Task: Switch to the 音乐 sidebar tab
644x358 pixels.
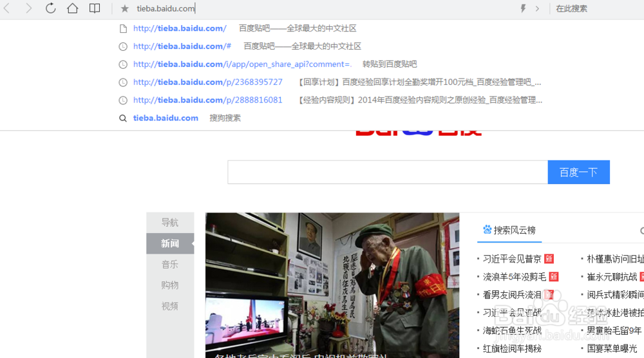Action: click(170, 265)
